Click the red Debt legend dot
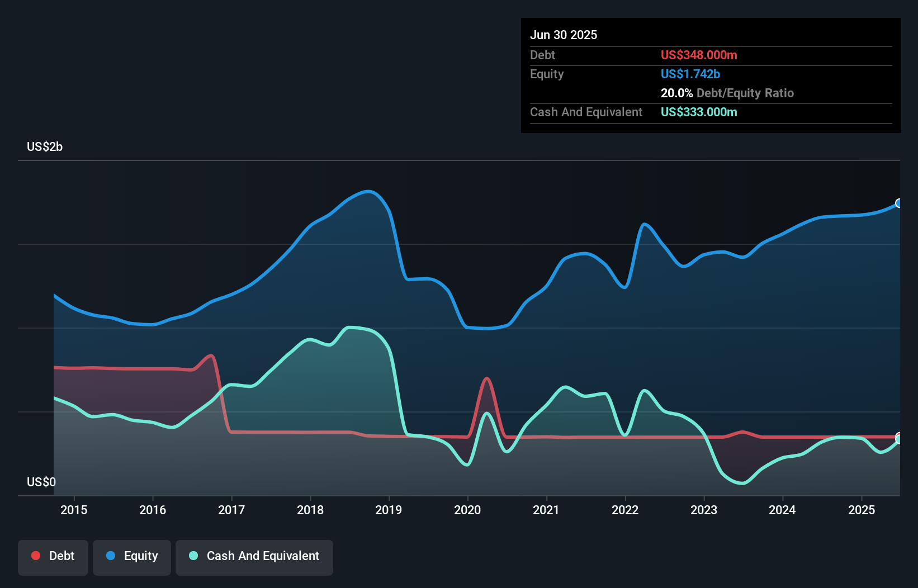The height and width of the screenshot is (588, 918). [36, 556]
